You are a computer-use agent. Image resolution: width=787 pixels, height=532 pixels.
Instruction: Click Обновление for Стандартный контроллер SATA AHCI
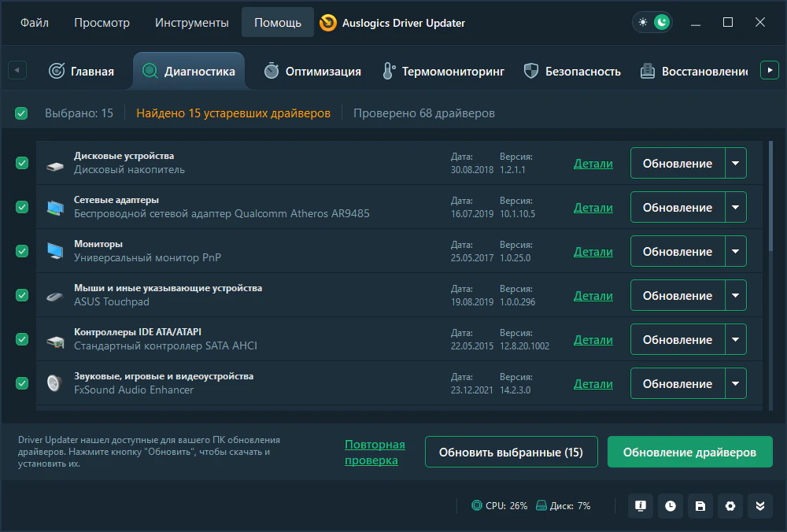pyautogui.click(x=678, y=339)
